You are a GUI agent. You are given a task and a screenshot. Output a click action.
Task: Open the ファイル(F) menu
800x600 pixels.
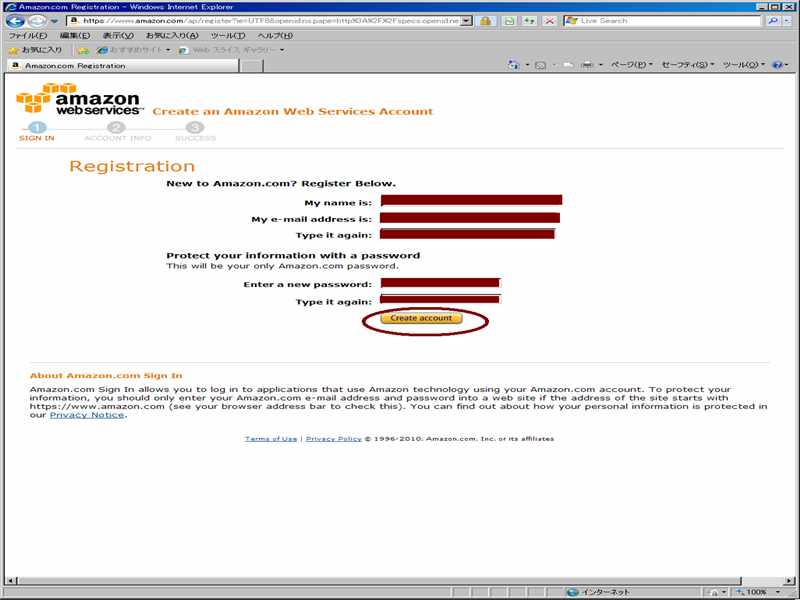pos(28,36)
